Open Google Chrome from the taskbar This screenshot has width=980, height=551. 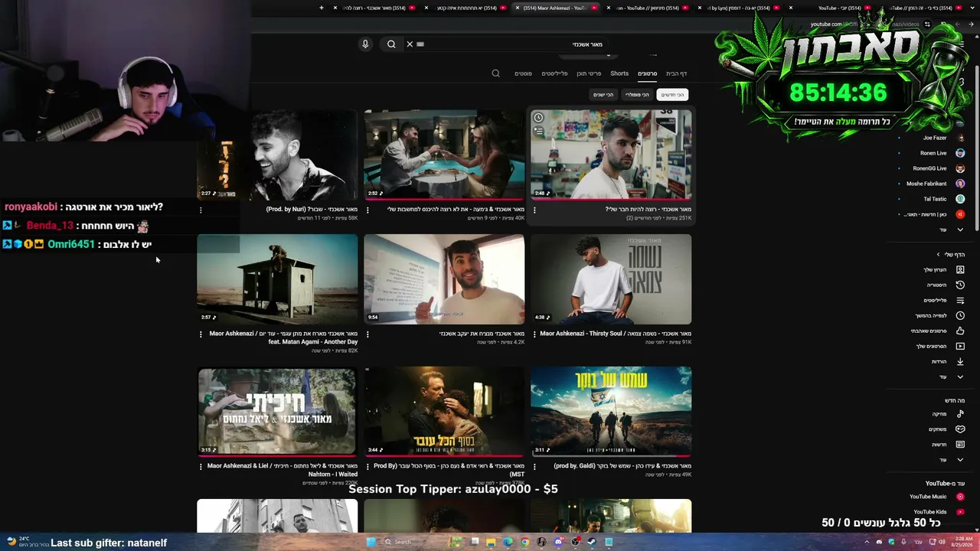click(524, 542)
